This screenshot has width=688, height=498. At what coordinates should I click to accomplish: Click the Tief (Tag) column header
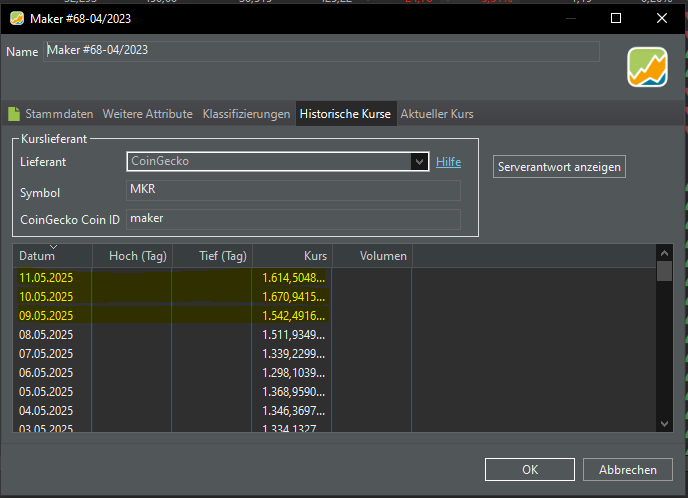212,256
